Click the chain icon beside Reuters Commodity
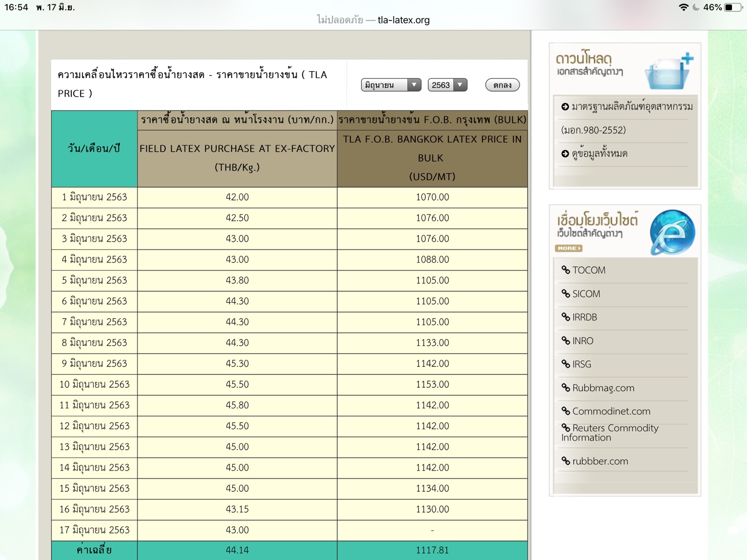The image size is (747, 560). click(x=566, y=428)
